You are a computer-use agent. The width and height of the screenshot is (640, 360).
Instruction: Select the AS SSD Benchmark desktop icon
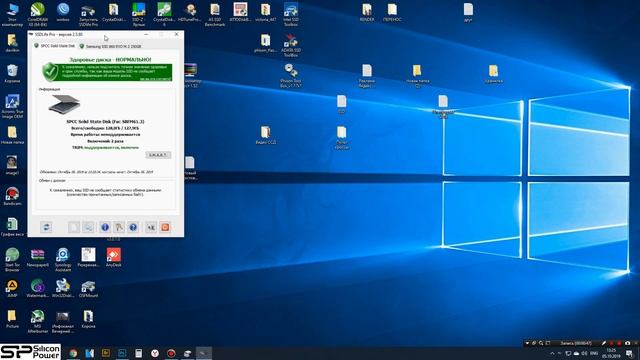tap(215, 14)
